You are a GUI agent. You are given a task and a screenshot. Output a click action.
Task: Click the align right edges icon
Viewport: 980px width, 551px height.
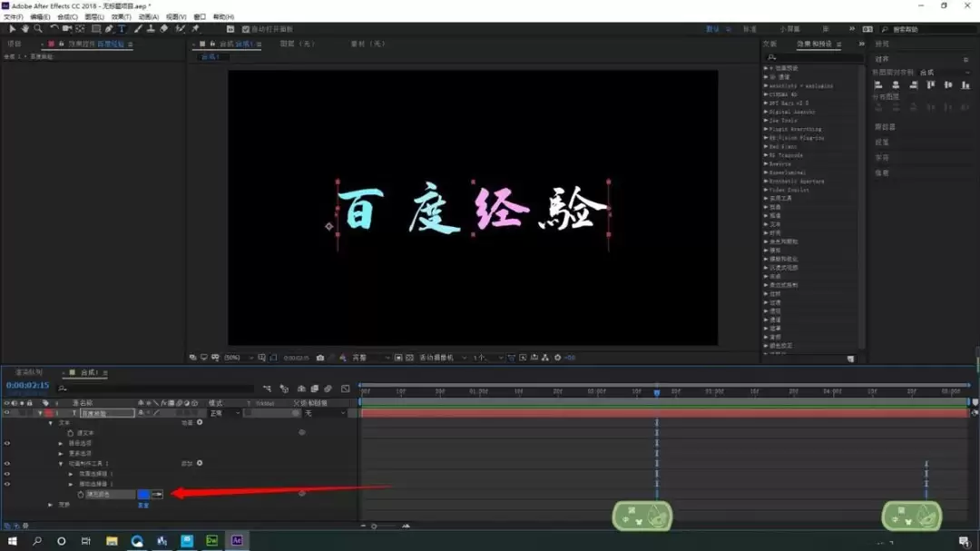tap(913, 85)
